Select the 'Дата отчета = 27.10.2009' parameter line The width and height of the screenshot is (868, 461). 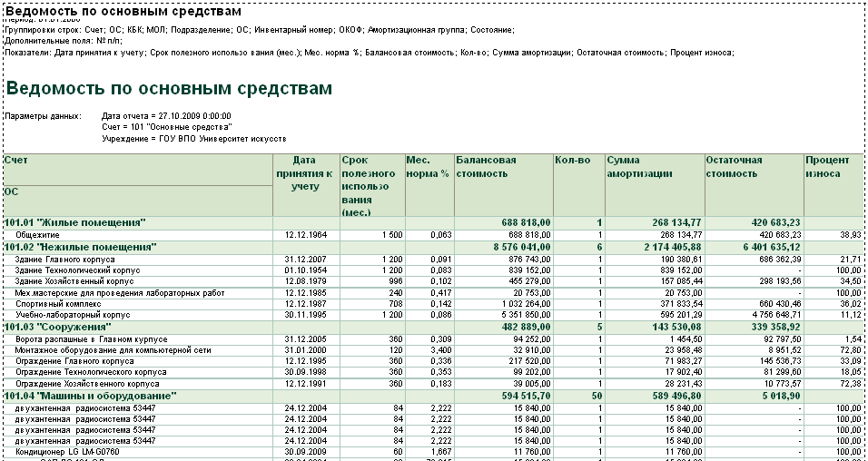tap(166, 116)
